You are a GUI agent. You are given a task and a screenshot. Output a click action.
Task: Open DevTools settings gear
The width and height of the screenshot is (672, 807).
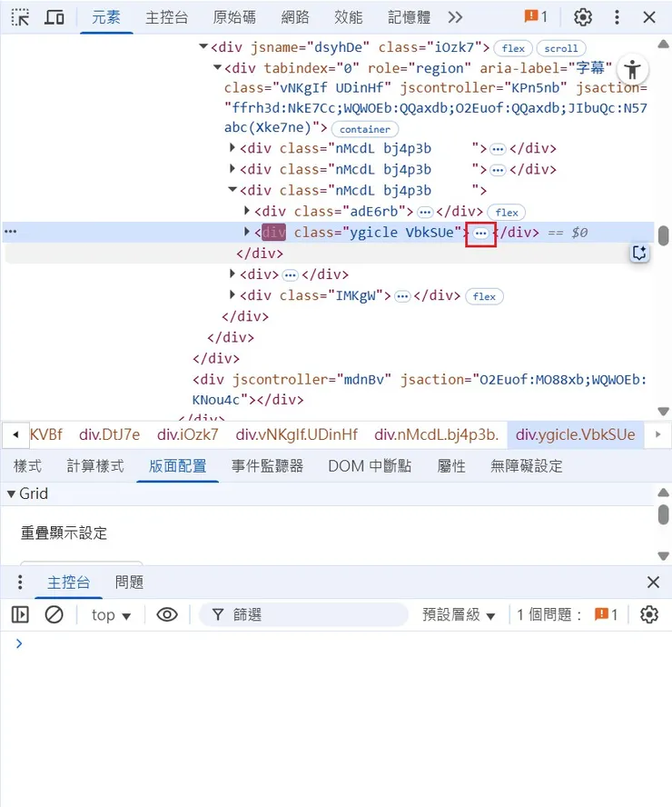pyautogui.click(x=582, y=17)
